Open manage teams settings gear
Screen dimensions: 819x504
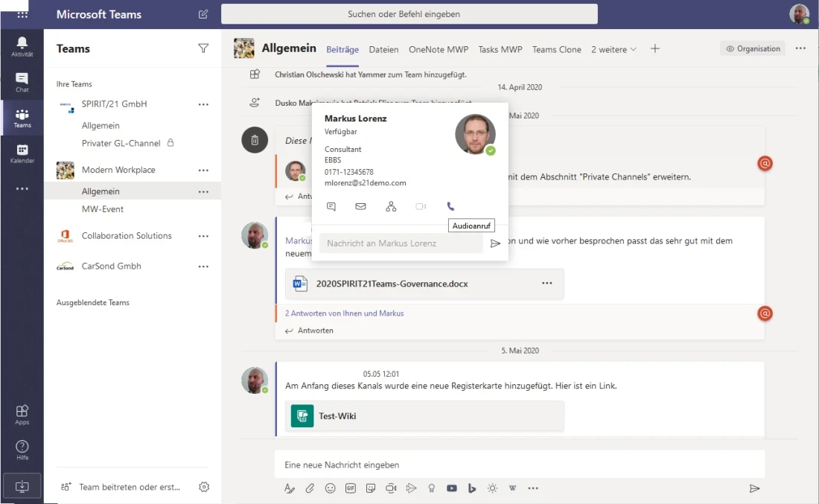[204, 487]
